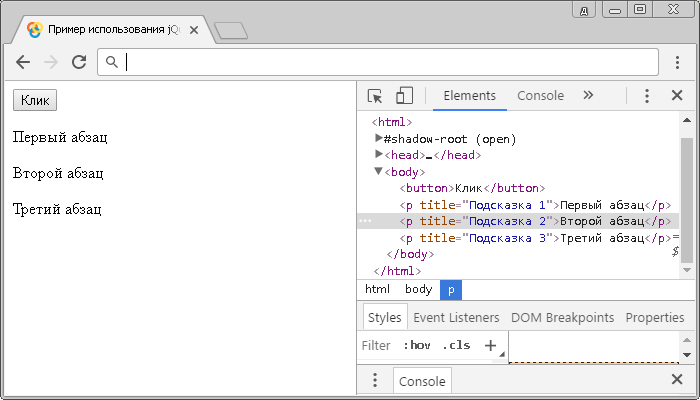This screenshot has width=700, height=400.
Task: Click the styles pane scroll down arrow
Action: (687, 355)
